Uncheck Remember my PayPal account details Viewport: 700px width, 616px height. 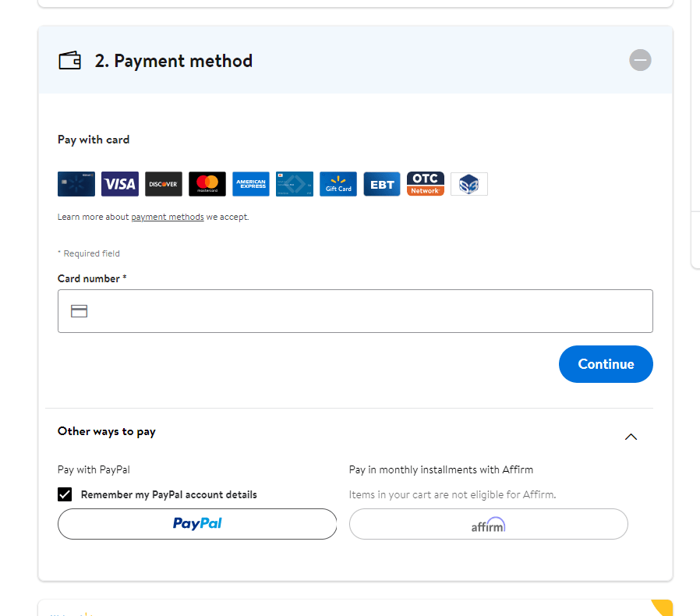pyautogui.click(x=65, y=494)
